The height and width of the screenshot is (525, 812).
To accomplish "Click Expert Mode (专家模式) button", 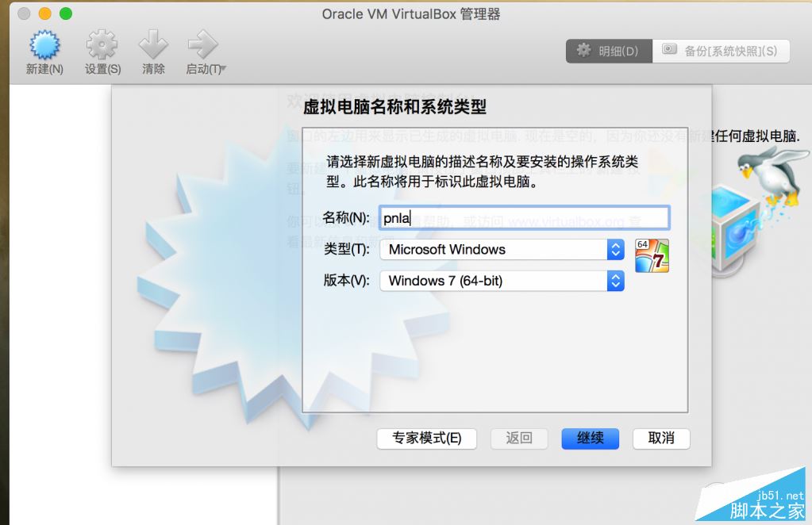I will point(427,439).
